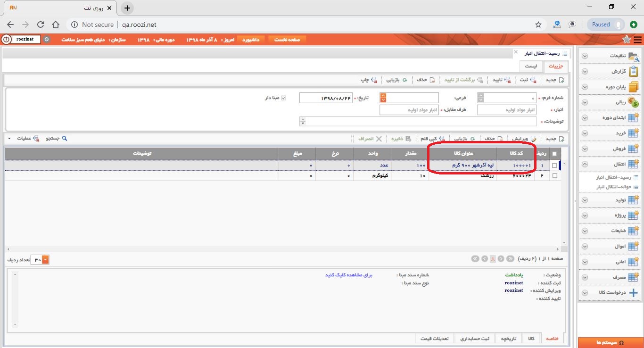Click the برای مشاهده کلیک کنید link

349,274
